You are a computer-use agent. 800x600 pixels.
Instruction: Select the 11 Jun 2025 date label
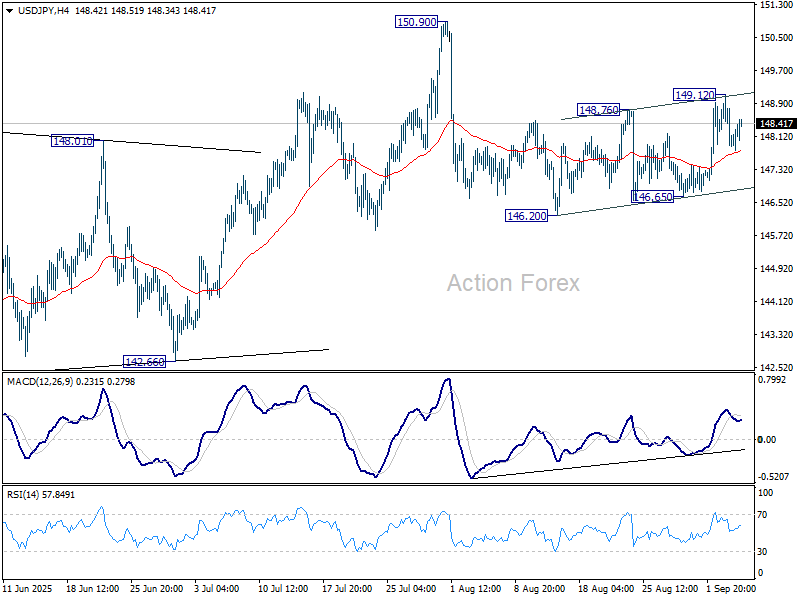28,589
